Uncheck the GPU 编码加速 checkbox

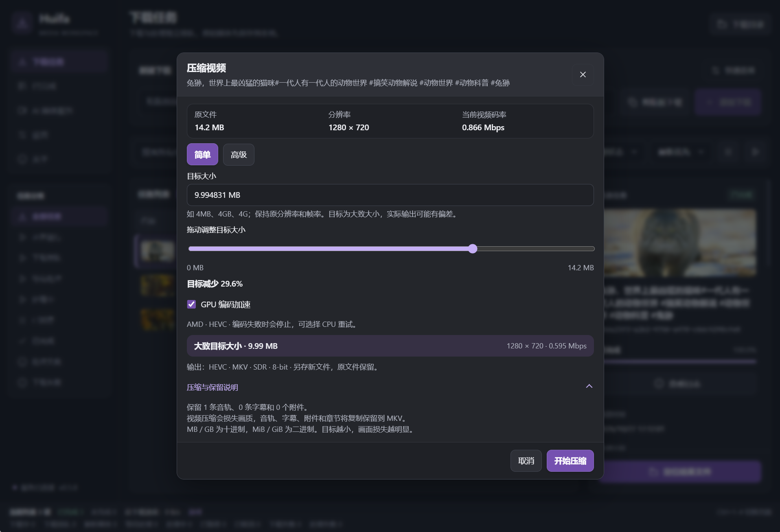(191, 304)
